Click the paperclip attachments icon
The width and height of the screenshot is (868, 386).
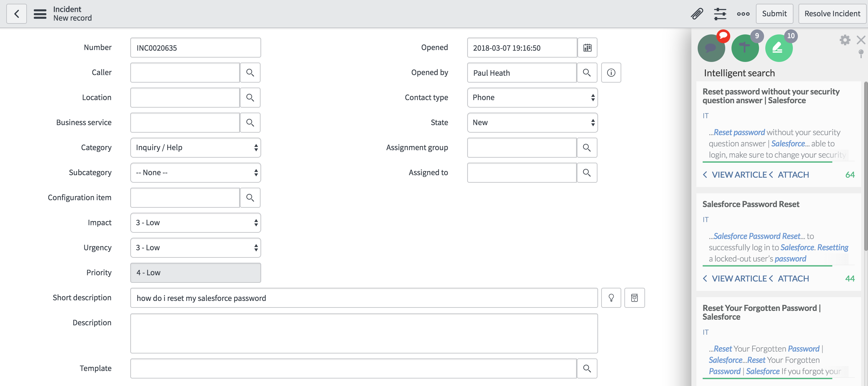(697, 14)
